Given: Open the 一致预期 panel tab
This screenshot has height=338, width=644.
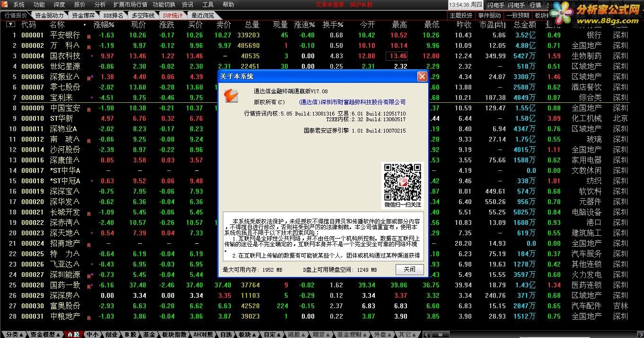Looking at the screenshot, I should [518, 15].
